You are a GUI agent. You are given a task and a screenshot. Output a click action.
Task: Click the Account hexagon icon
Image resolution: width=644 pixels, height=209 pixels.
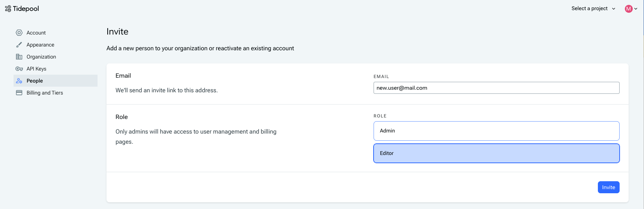coord(19,33)
